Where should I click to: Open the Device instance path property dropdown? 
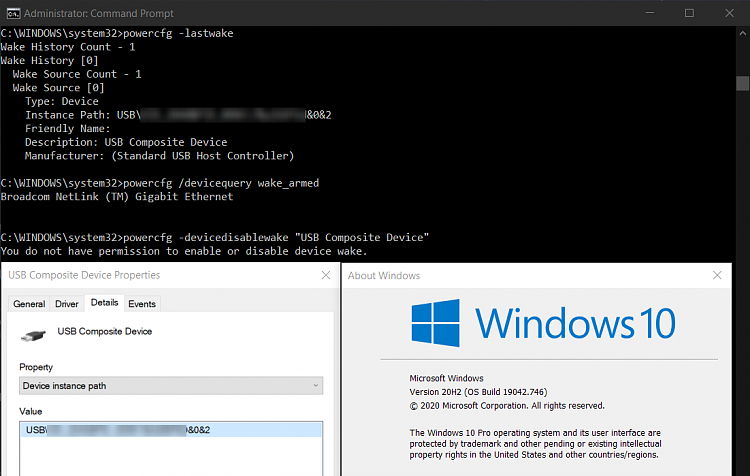pyautogui.click(x=171, y=386)
